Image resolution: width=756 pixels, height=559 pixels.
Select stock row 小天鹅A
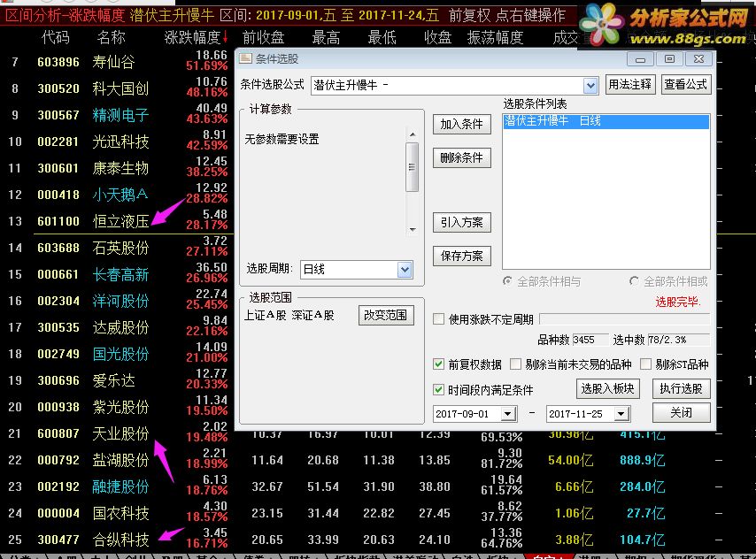tap(120, 195)
